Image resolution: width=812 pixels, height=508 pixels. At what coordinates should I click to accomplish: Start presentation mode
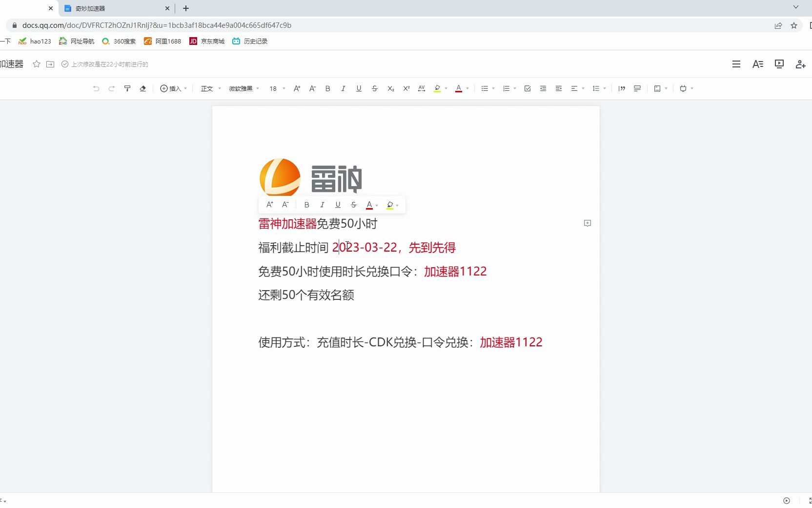pyautogui.click(x=779, y=64)
